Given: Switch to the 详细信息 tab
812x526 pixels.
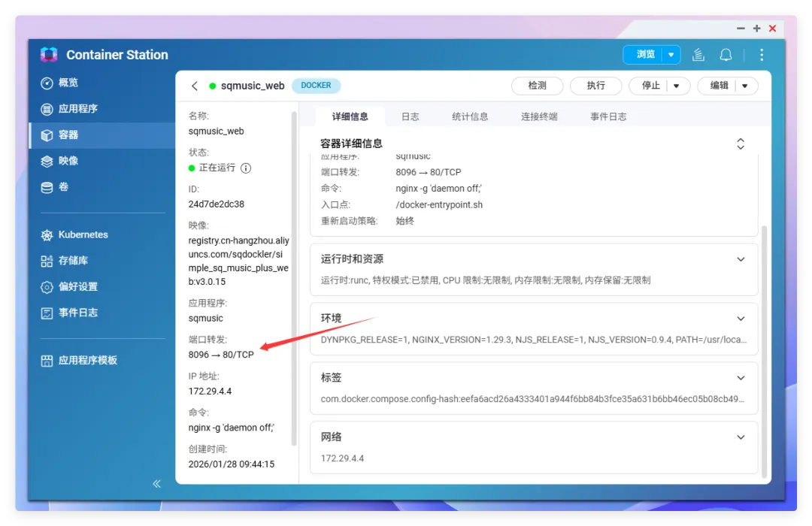Looking at the screenshot, I should pyautogui.click(x=350, y=116).
